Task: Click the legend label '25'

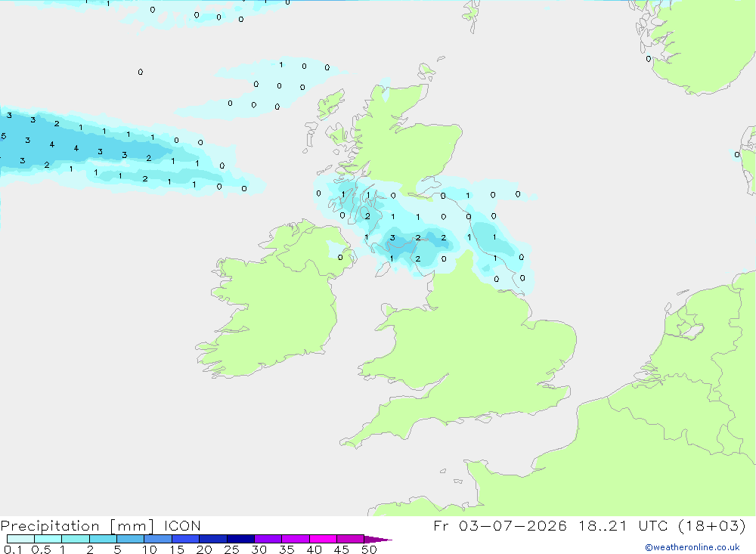Action: tap(231, 549)
